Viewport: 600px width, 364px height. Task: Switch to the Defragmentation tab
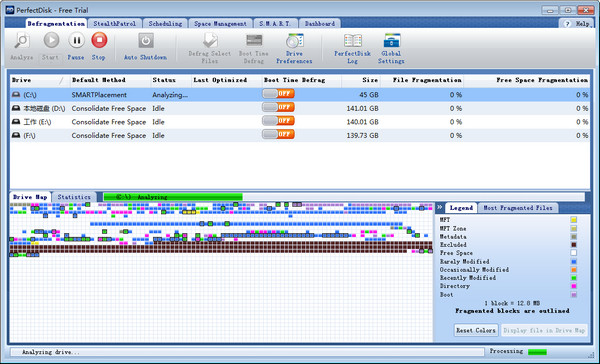56,24
